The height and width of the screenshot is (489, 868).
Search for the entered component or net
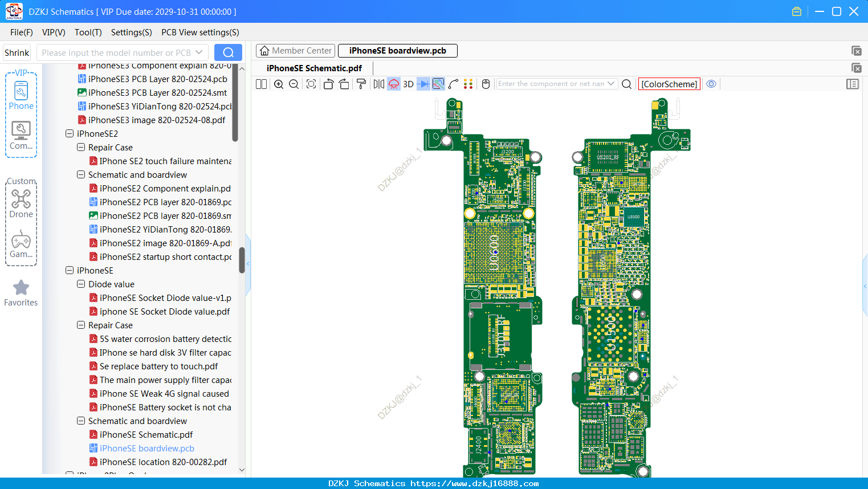pos(626,84)
